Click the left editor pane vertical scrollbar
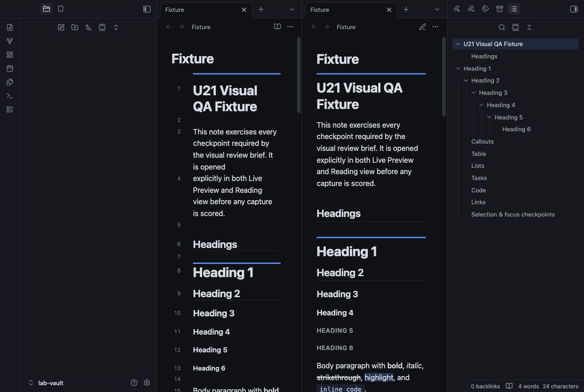Image resolution: width=584 pixels, height=392 pixels. (299, 75)
